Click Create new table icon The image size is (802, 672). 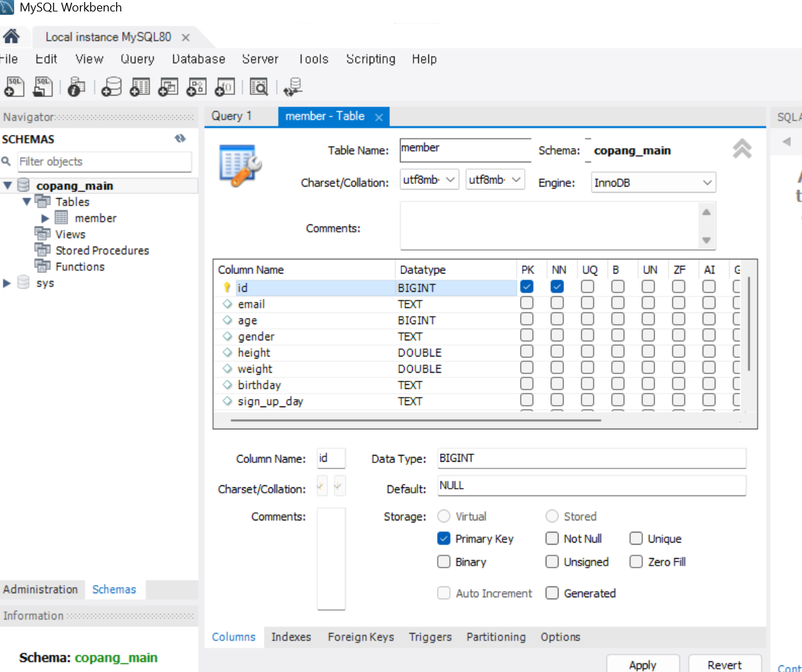point(140,87)
